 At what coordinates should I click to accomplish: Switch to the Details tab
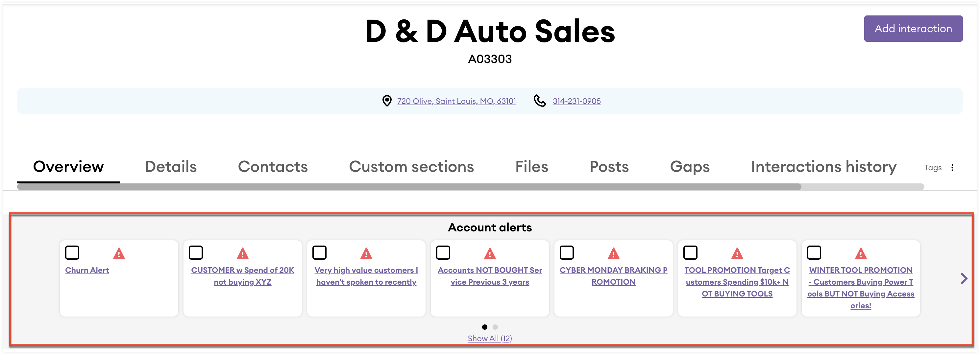tap(170, 166)
